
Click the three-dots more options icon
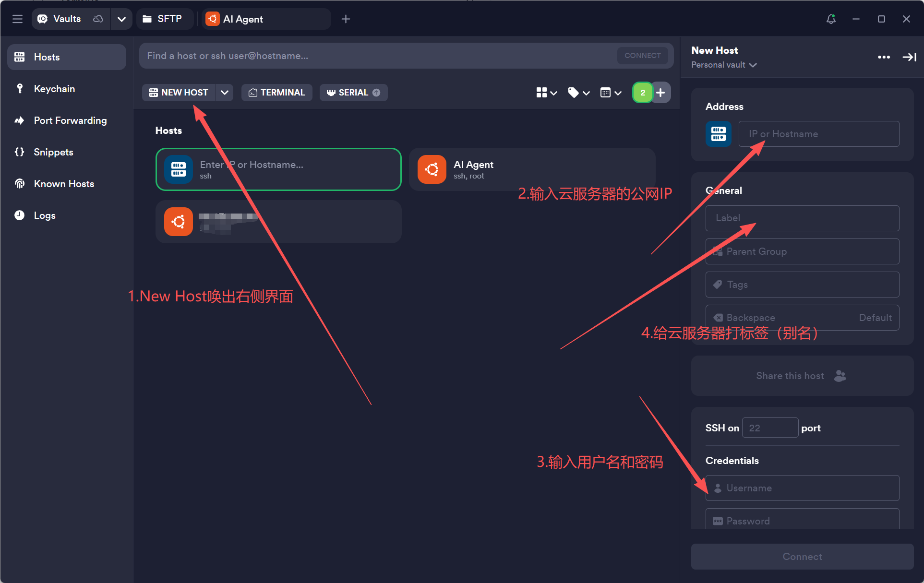[884, 57]
